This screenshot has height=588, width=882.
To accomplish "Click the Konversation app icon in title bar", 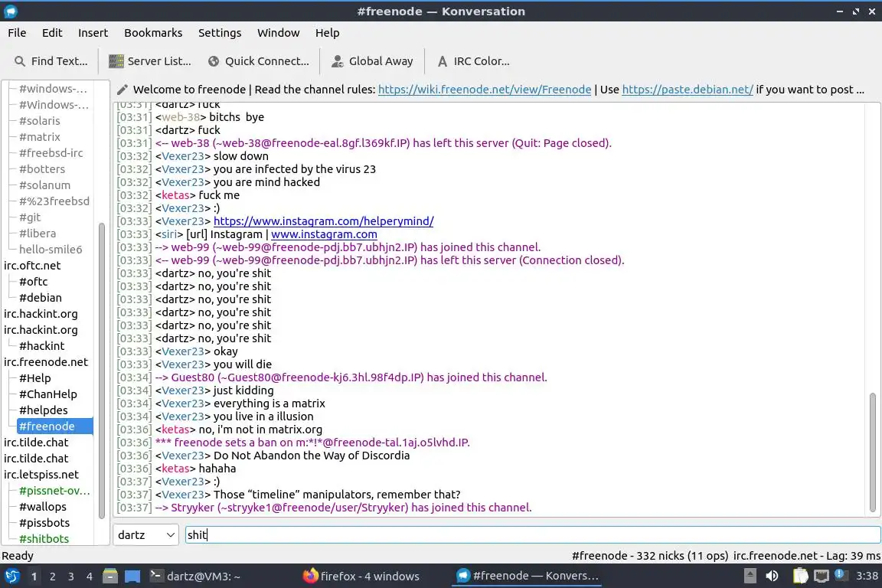I will pos(10,11).
